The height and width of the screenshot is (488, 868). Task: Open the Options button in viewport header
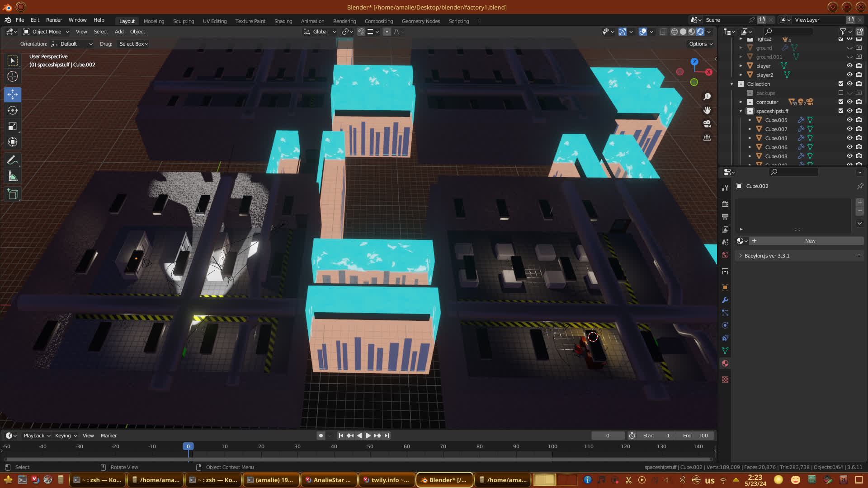click(x=700, y=44)
